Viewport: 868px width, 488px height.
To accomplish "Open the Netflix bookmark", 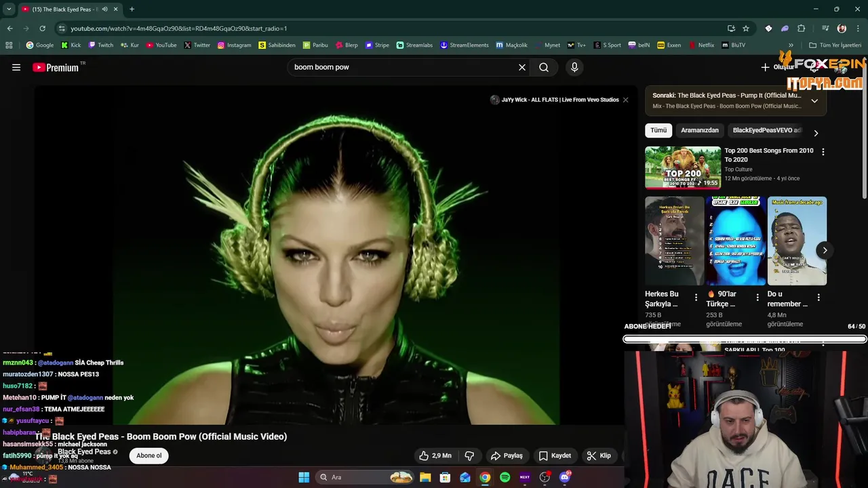I will 701,45.
